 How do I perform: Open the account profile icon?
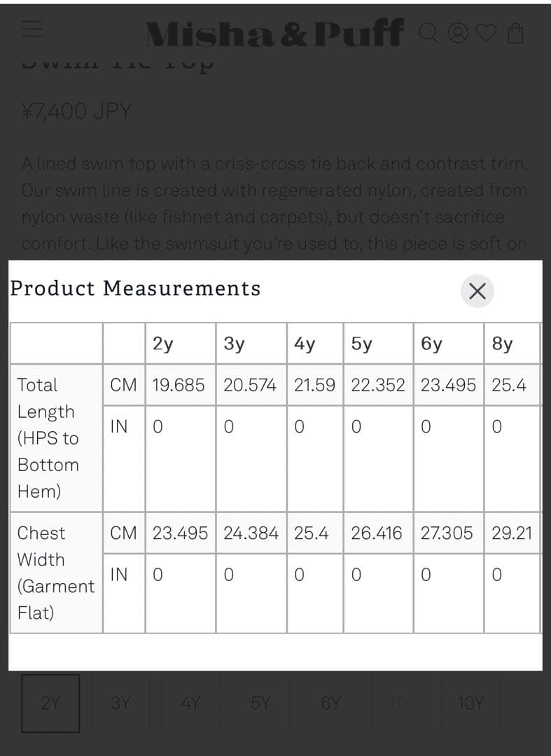457,33
